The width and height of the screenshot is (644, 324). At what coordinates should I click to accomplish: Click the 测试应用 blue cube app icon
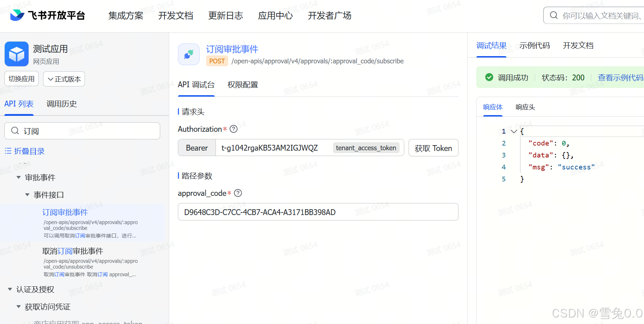click(x=17, y=54)
